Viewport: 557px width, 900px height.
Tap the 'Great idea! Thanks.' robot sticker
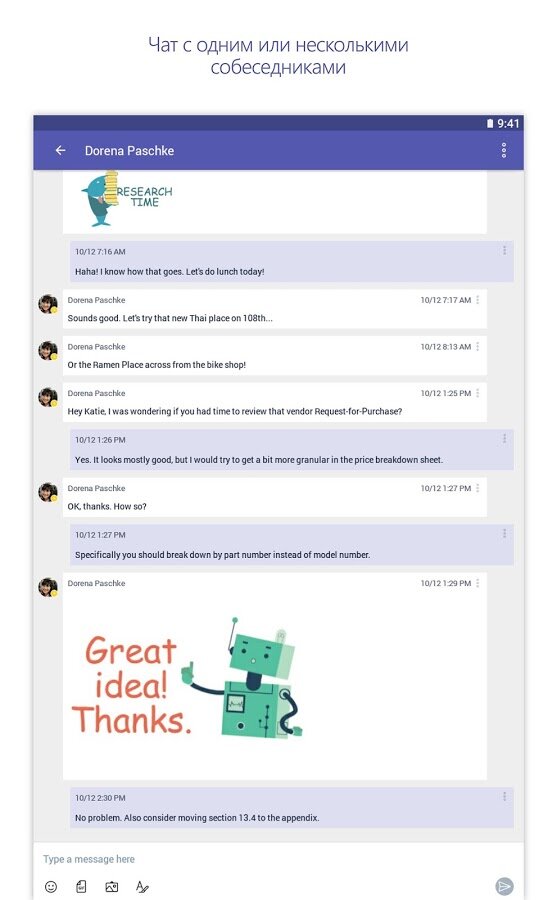188,678
